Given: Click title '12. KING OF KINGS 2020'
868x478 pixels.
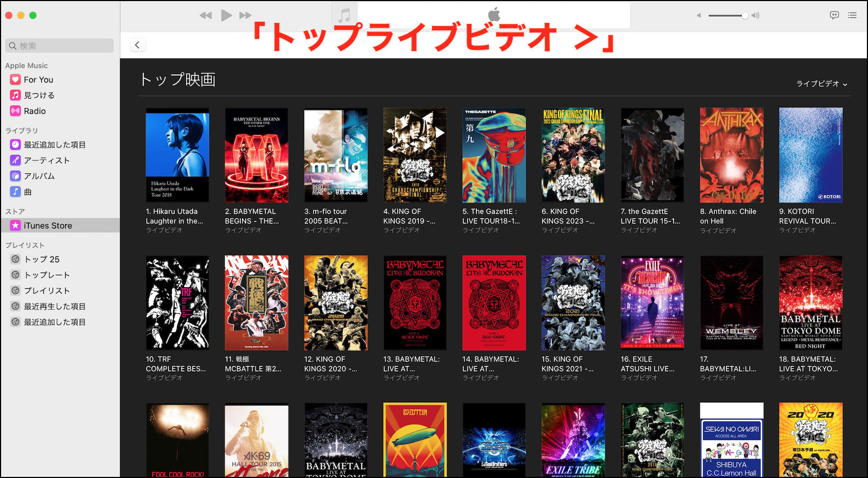Looking at the screenshot, I should [331, 364].
